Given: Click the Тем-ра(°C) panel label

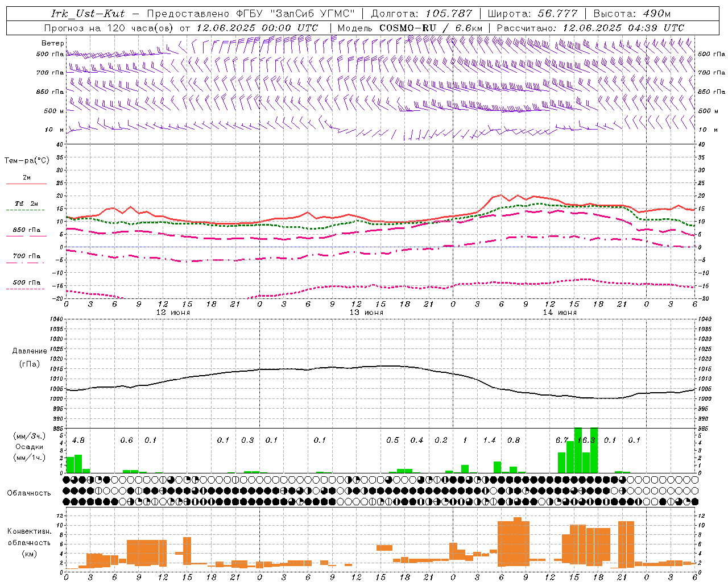Looking at the screenshot, I should [x=27, y=161].
